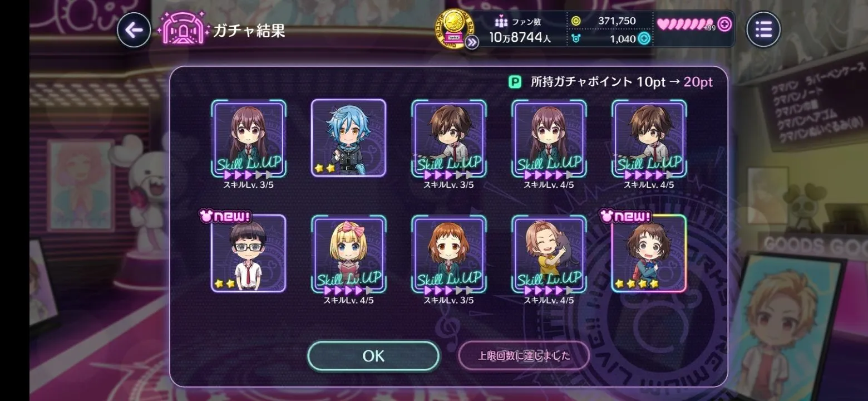This screenshot has width=868, height=401.
Task: Select the NEW glasses boy character card
Action: pyautogui.click(x=248, y=253)
